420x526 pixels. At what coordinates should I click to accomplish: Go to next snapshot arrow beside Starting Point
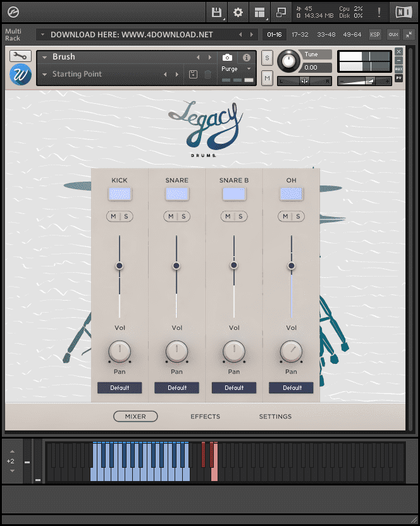(x=177, y=74)
